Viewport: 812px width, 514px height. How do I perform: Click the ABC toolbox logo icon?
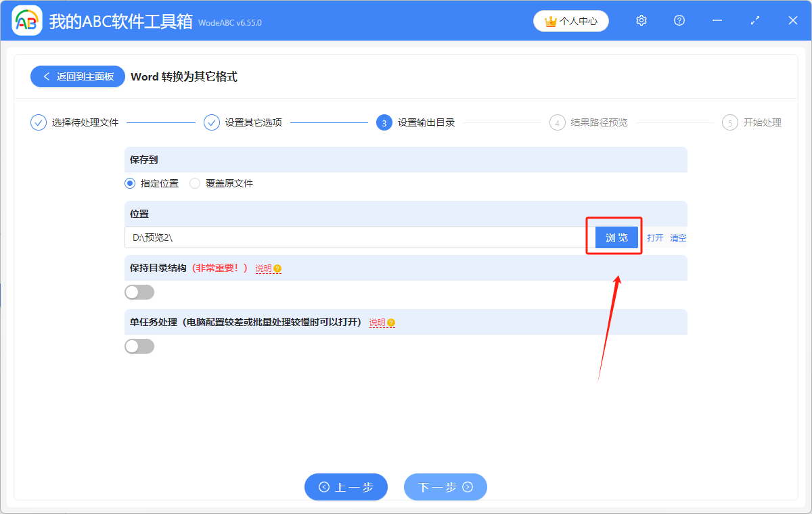tap(27, 20)
